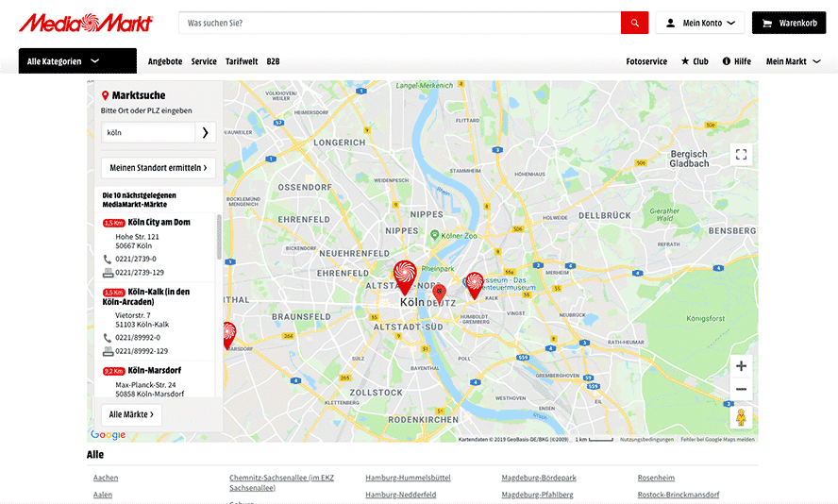Click the Warenkorb button
Screen dimensions: 838x504
[789, 23]
